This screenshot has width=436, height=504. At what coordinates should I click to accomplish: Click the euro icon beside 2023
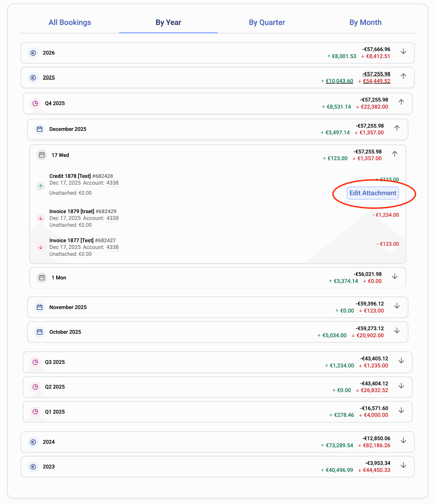click(33, 467)
